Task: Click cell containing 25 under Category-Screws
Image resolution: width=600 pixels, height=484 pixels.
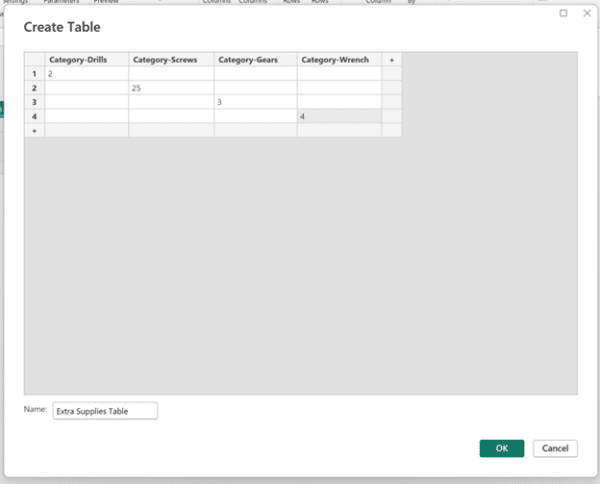Action: click(171, 88)
